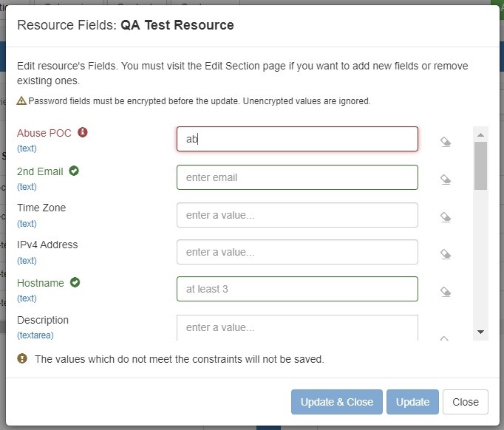Click into the 2nd Email input
Viewport: 504px width, 430px height.
[297, 177]
